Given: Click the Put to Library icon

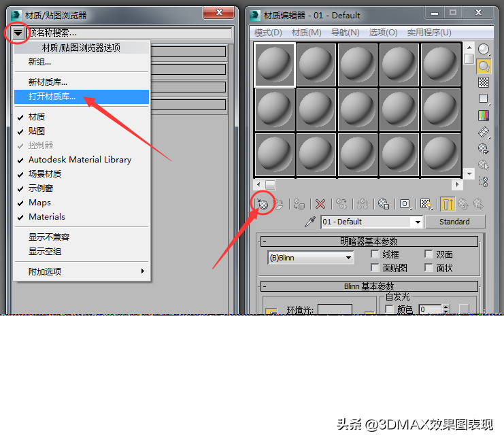Looking at the screenshot, I should 384,204.
